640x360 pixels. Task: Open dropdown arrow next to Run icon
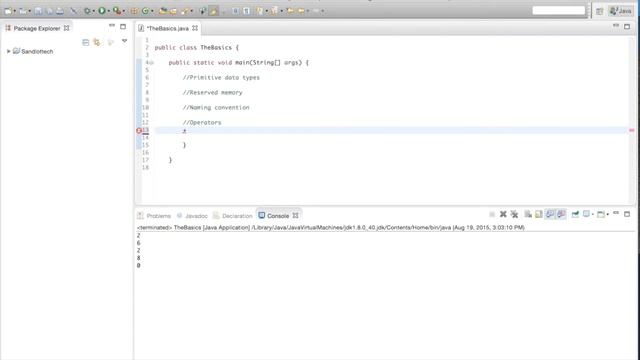[108, 11]
